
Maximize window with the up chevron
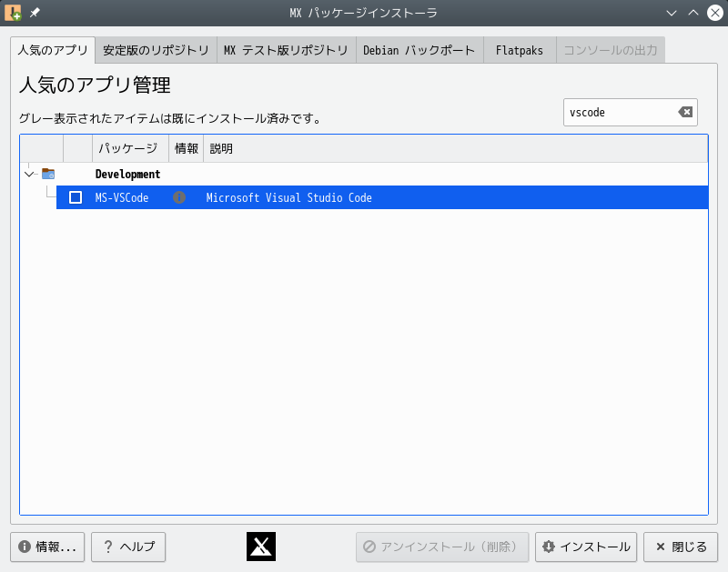pos(693,13)
